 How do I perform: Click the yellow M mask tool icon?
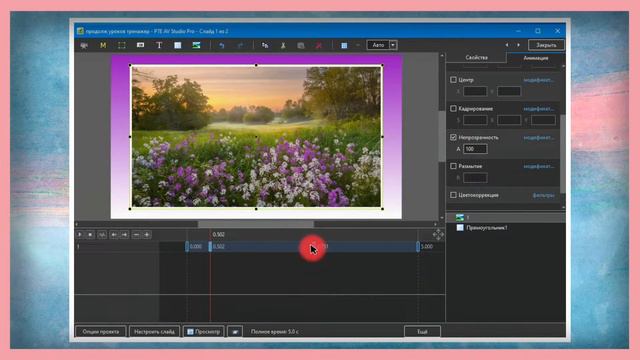coord(103,45)
